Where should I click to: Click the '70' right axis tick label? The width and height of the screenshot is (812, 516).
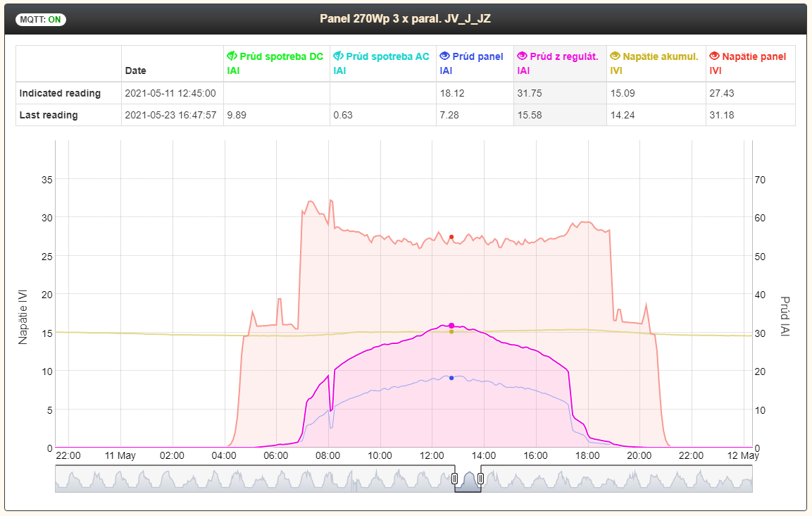760,180
